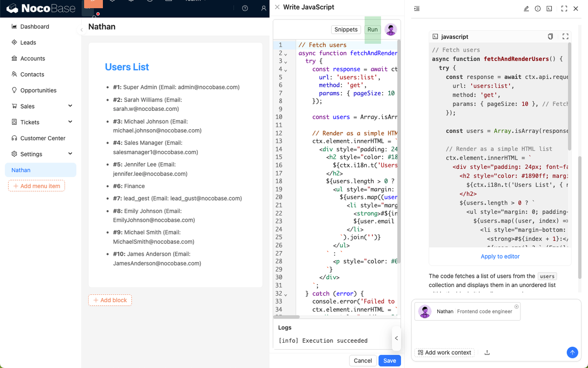Open the Leads menu item
Image resolution: width=588 pixels, height=368 pixels.
40,42
